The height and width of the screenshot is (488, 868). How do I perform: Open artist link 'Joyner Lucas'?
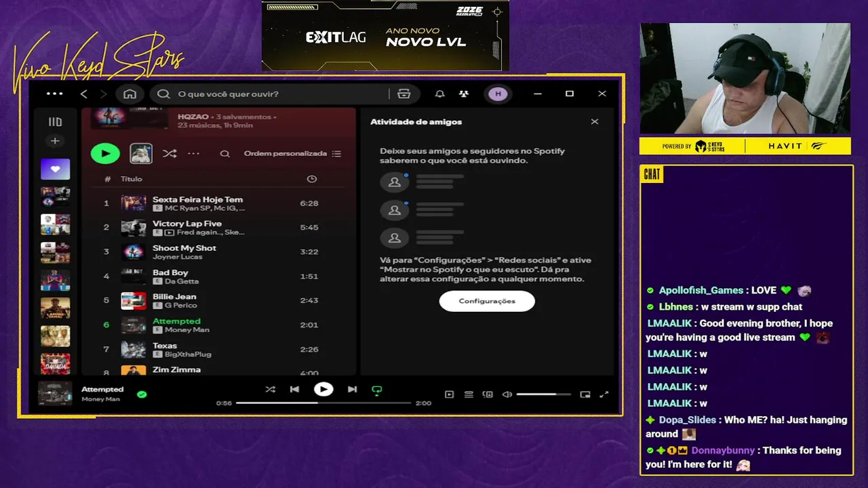coord(177,257)
